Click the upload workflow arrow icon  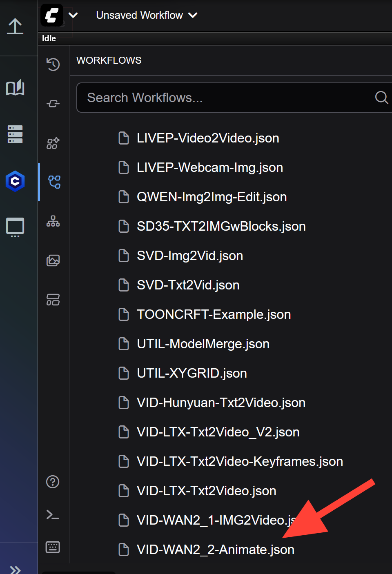15,27
